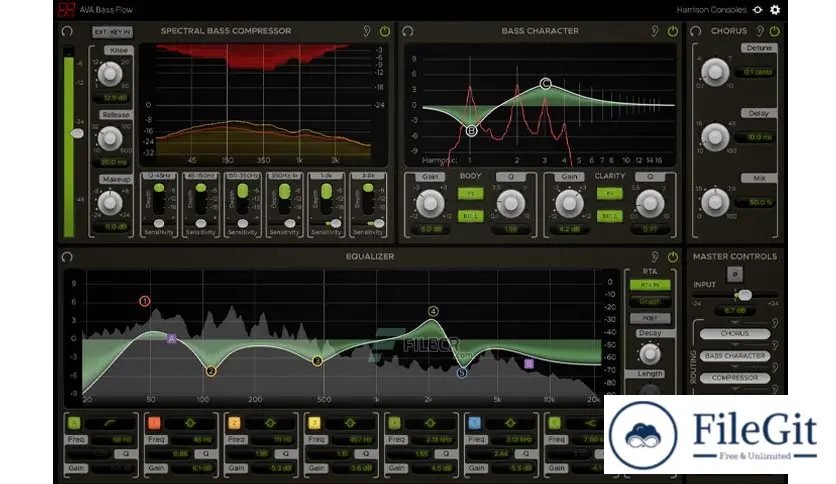Click the phase invert icon in Master Controls
Screen dimensions: 836x484
735,274
